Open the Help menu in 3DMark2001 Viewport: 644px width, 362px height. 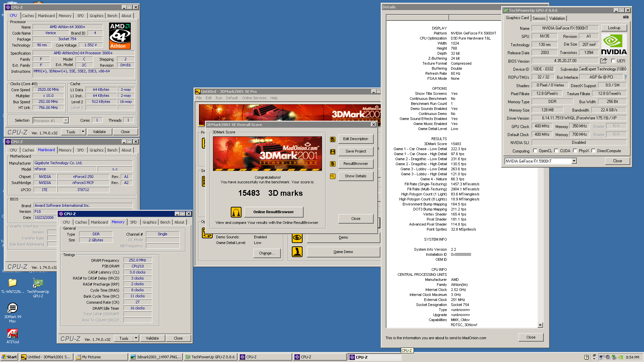click(x=274, y=98)
